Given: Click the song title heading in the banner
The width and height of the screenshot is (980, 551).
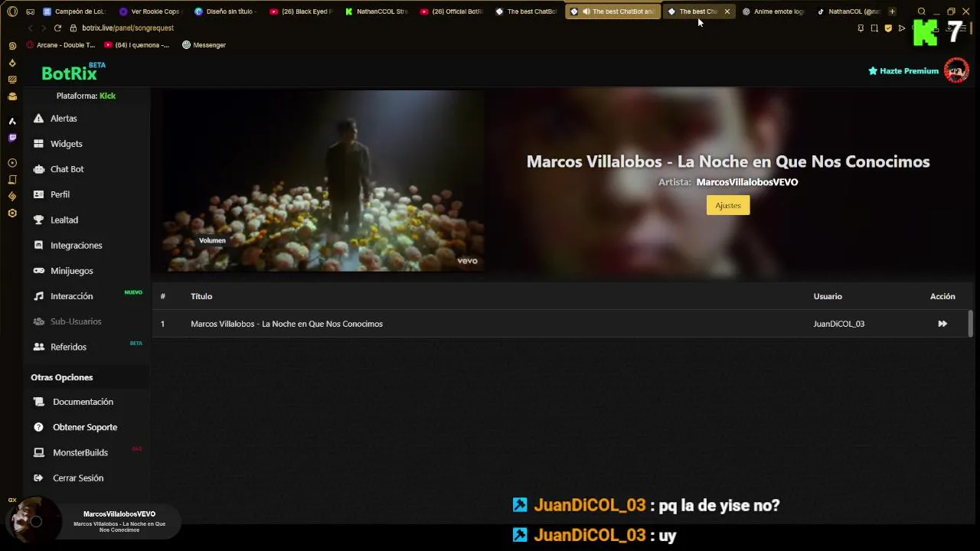Looking at the screenshot, I should pos(728,161).
